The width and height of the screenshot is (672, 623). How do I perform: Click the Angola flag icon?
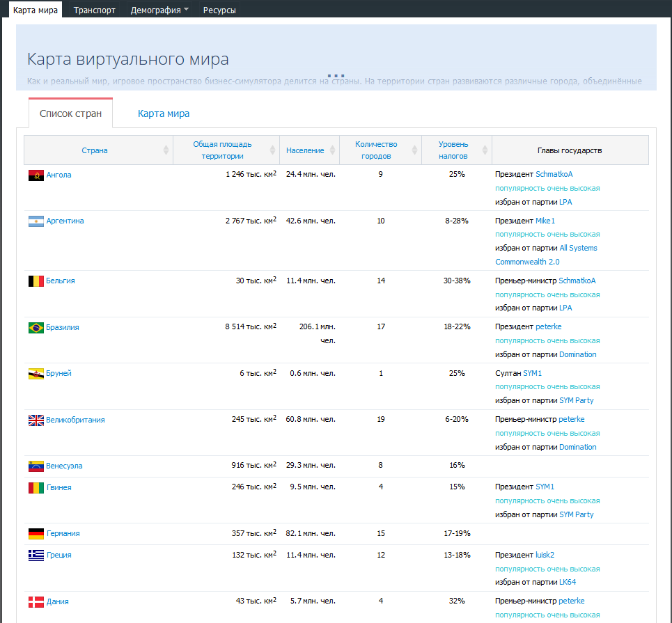(x=36, y=175)
